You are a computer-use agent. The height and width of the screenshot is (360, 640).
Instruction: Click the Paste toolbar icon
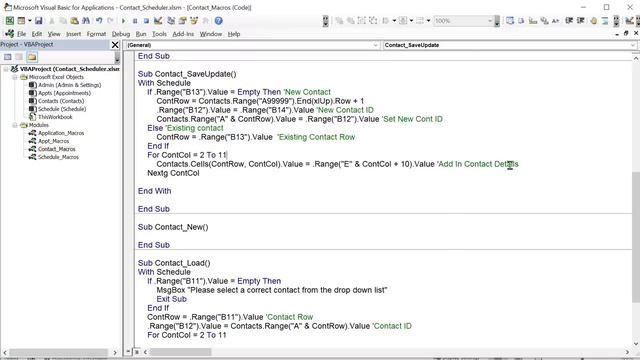(x=74, y=21)
